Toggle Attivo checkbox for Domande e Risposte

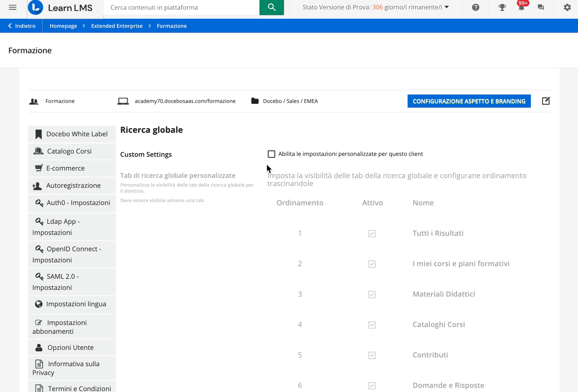click(372, 386)
